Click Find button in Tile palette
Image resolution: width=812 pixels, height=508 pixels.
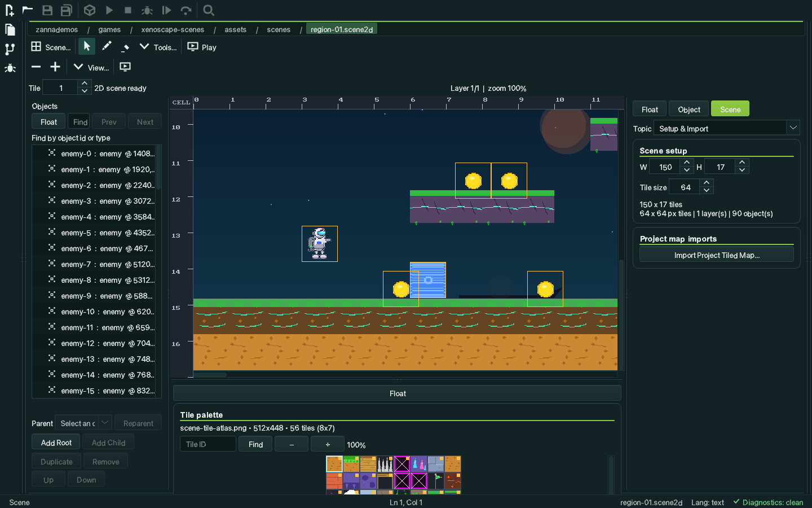255,444
